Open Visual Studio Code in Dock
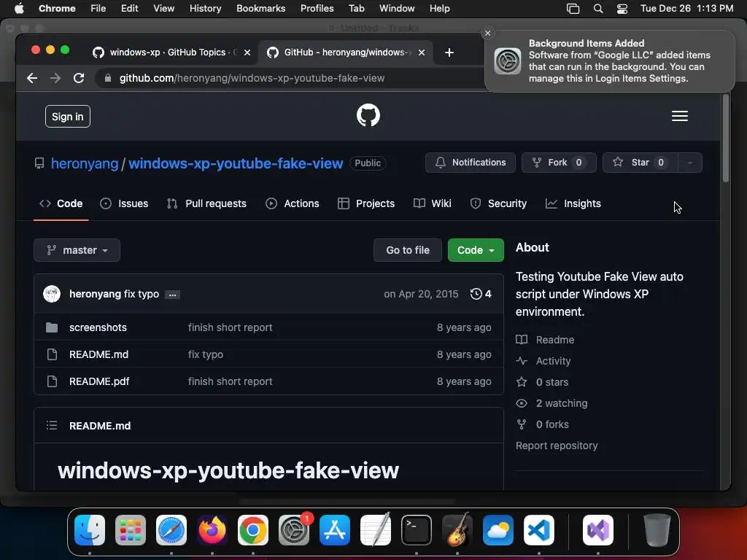This screenshot has height=560, width=747. pos(539,530)
